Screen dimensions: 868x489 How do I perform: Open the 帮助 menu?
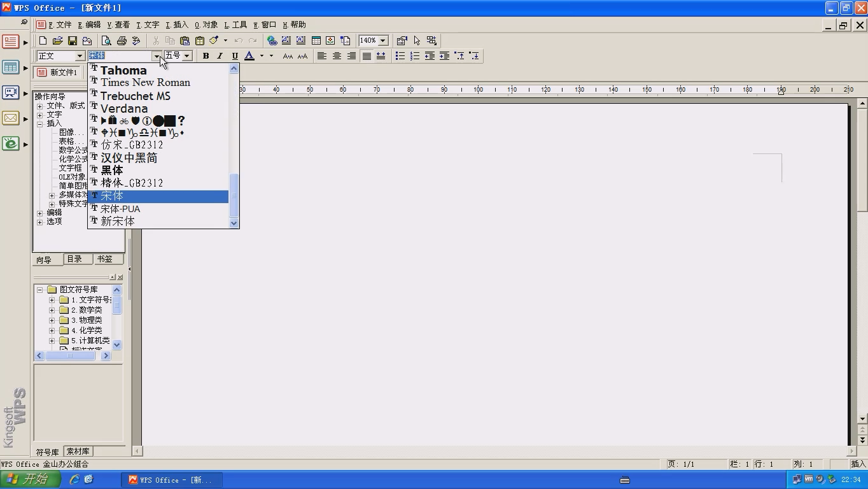click(294, 25)
